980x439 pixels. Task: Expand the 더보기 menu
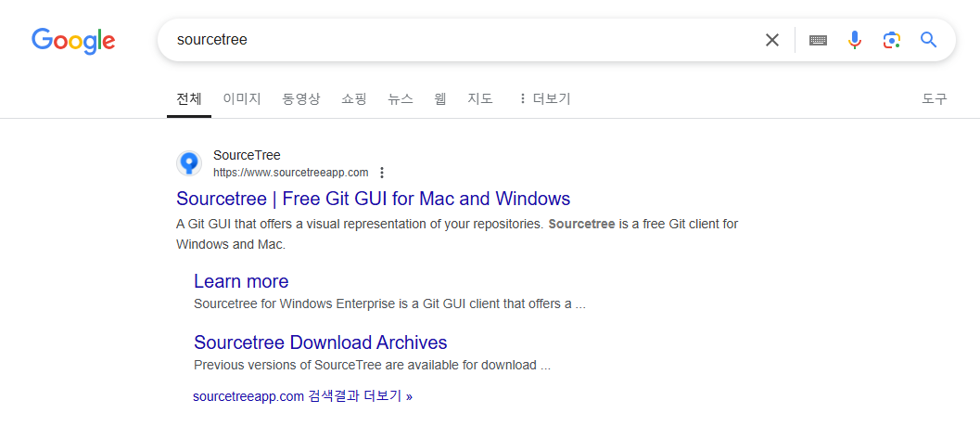click(x=544, y=98)
